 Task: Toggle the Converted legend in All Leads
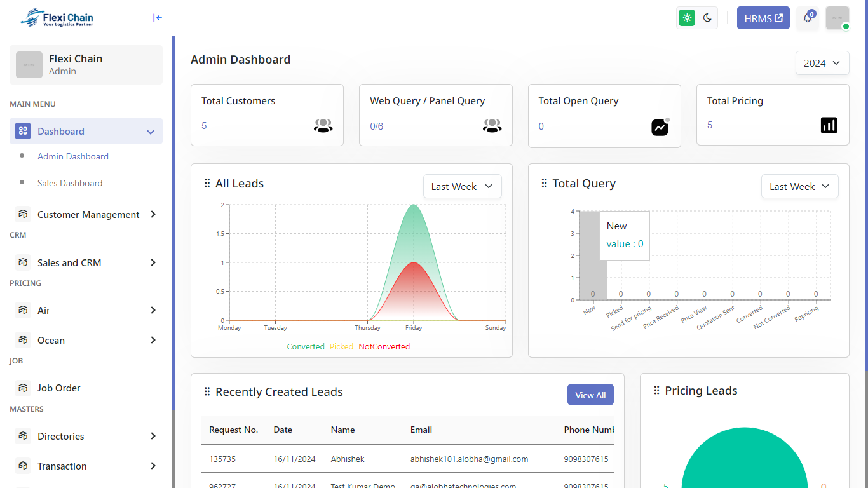click(306, 347)
